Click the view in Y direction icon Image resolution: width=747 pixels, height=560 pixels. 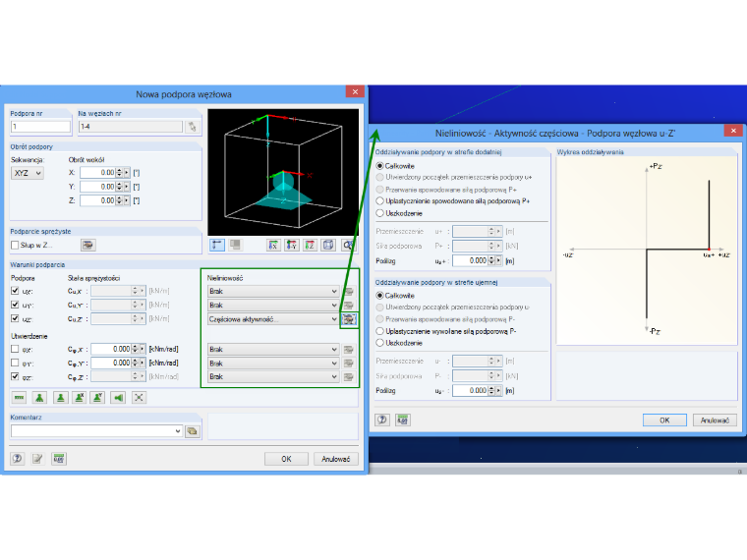coord(292,246)
